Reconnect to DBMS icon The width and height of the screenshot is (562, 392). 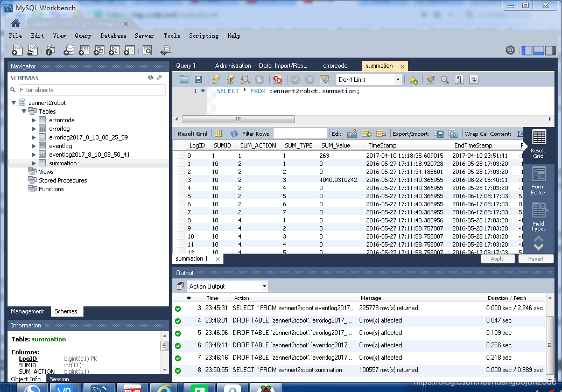point(165,50)
